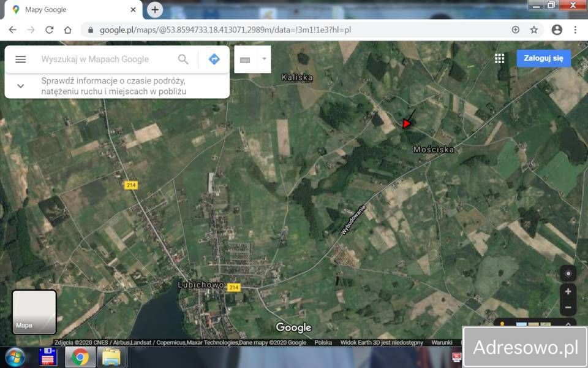Click the Zaloguj się button
The width and height of the screenshot is (588, 368).
pos(543,58)
